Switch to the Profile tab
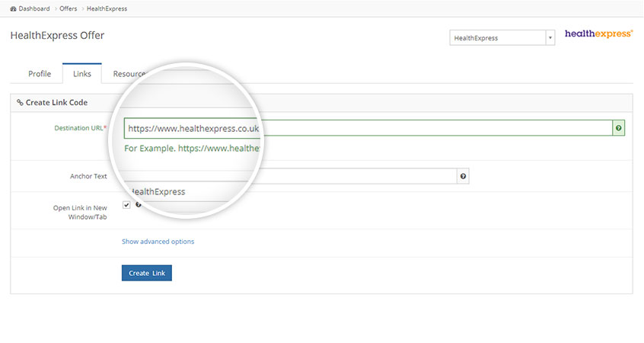Screen dimensions: 644x343 point(40,74)
